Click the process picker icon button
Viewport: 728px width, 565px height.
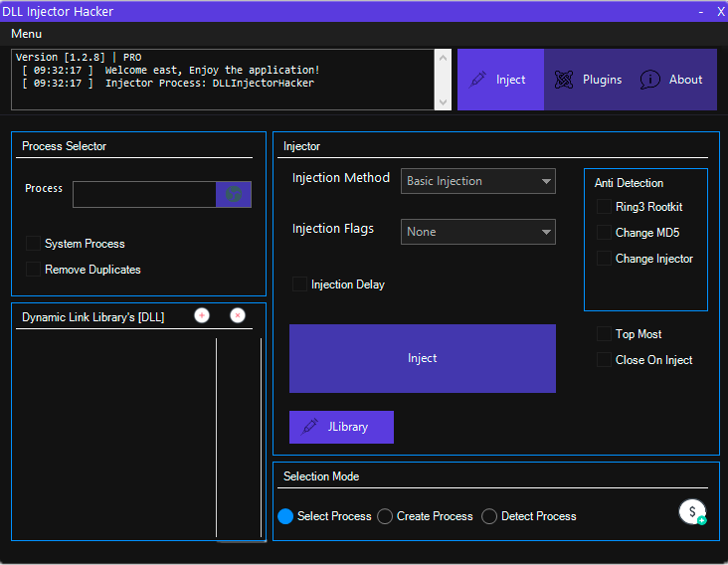click(x=234, y=194)
